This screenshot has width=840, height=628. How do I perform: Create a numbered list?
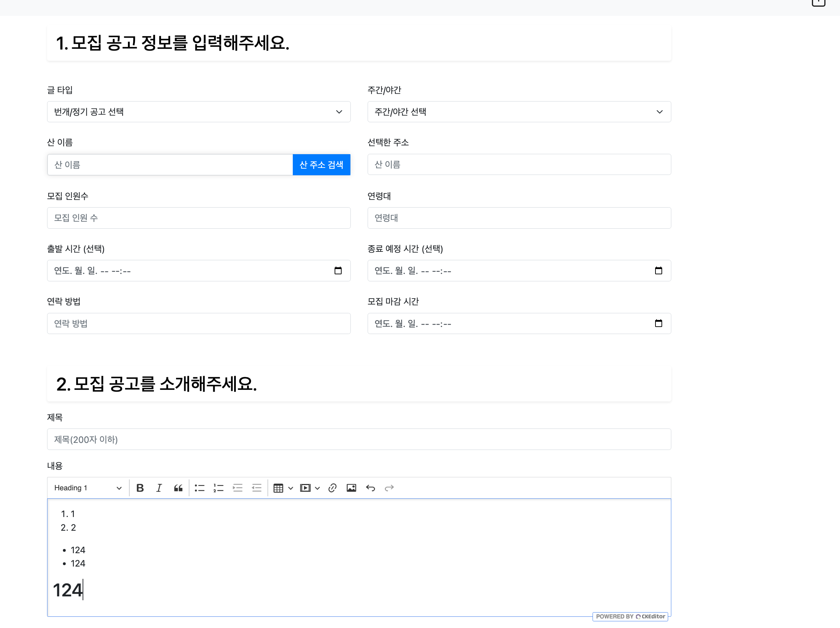point(218,488)
